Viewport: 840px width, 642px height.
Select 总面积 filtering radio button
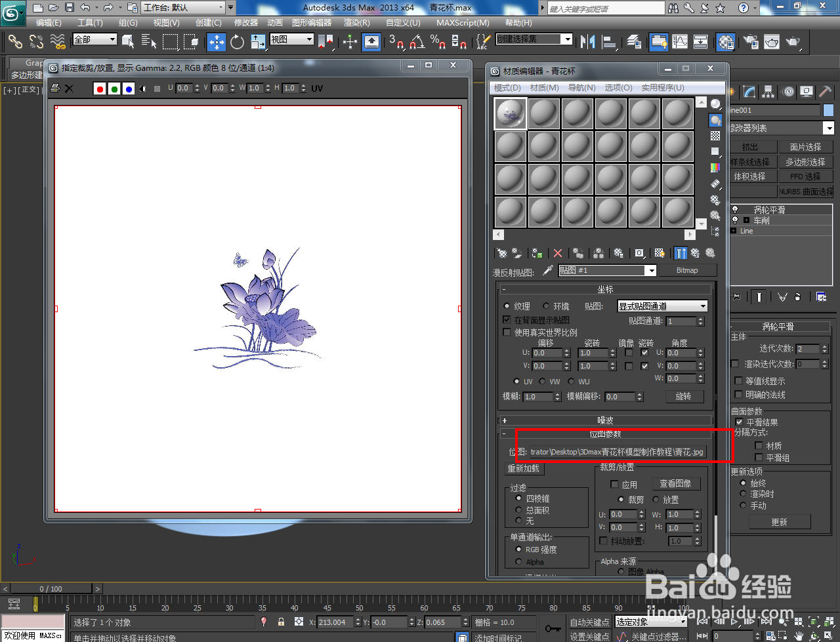(x=518, y=510)
